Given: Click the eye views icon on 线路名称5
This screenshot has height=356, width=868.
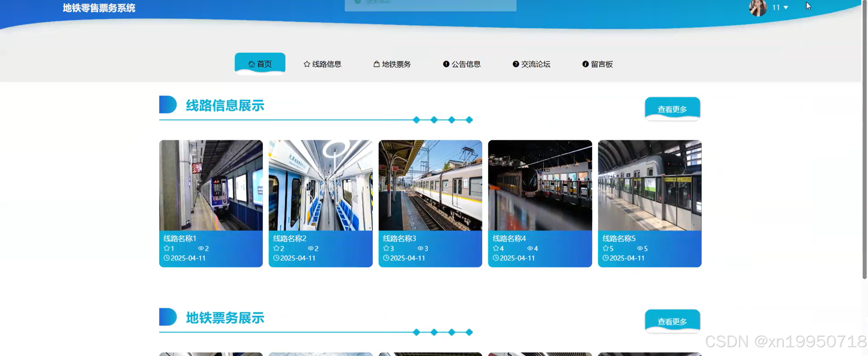Looking at the screenshot, I should (x=640, y=248).
